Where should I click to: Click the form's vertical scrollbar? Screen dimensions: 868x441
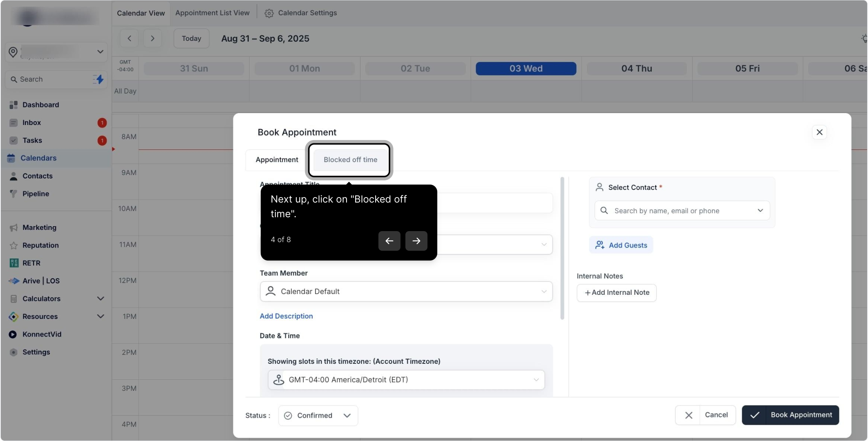[562, 248]
